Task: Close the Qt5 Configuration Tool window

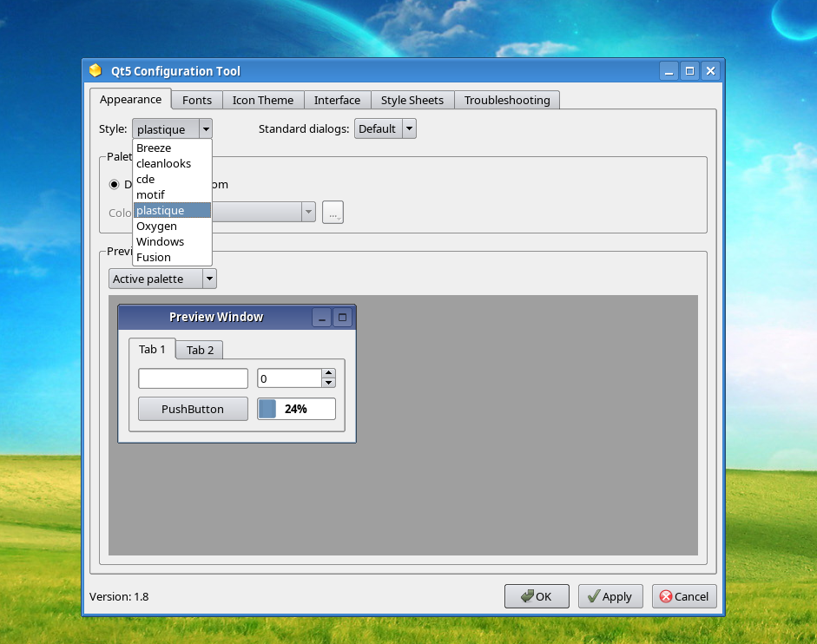Action: point(711,71)
